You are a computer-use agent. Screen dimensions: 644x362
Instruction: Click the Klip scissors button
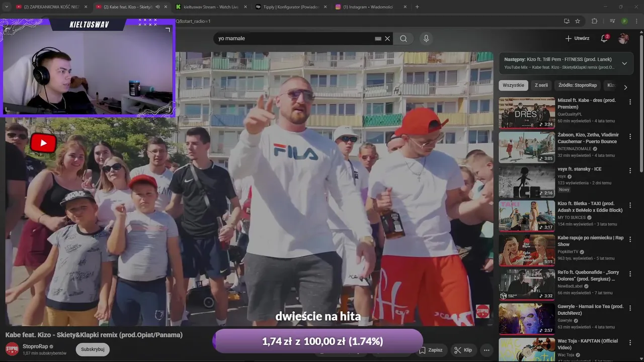[463, 350]
